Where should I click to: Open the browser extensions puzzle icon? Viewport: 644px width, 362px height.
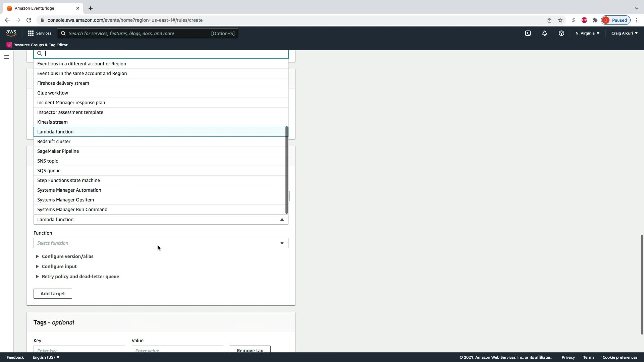tap(595, 20)
